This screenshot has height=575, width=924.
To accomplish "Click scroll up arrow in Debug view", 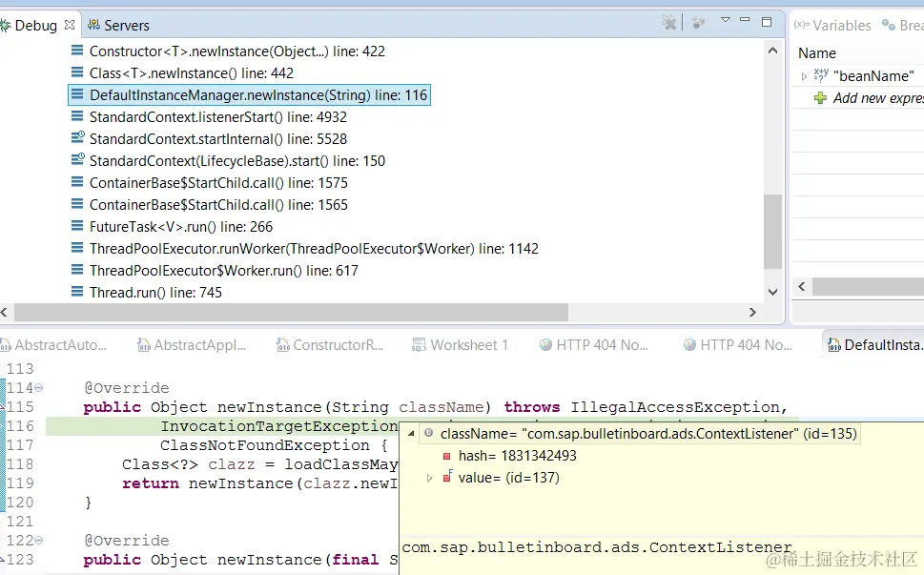I will 772,51.
